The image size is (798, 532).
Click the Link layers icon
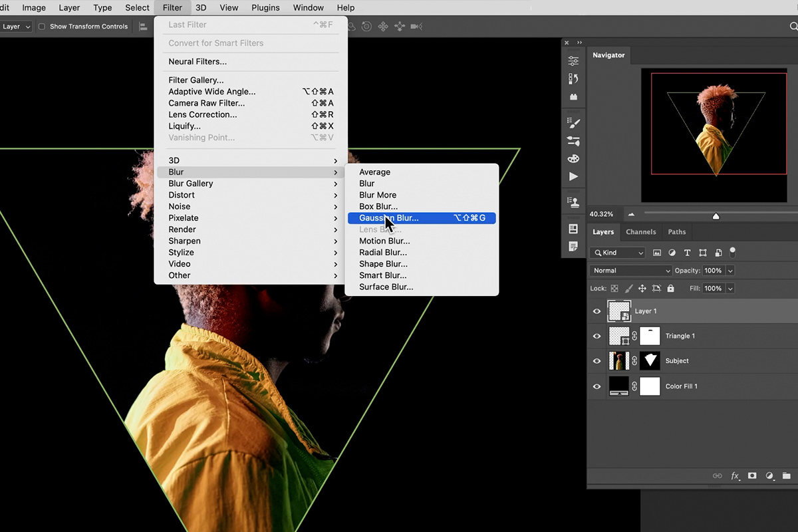[x=718, y=475]
